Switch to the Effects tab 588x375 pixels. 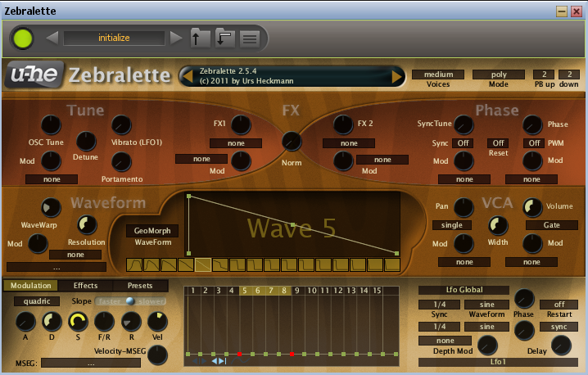(x=85, y=286)
